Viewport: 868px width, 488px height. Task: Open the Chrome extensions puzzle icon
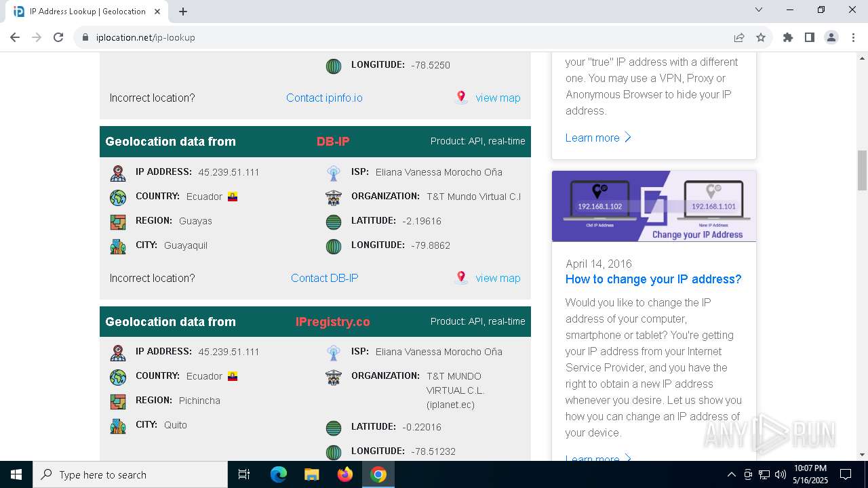tap(788, 37)
